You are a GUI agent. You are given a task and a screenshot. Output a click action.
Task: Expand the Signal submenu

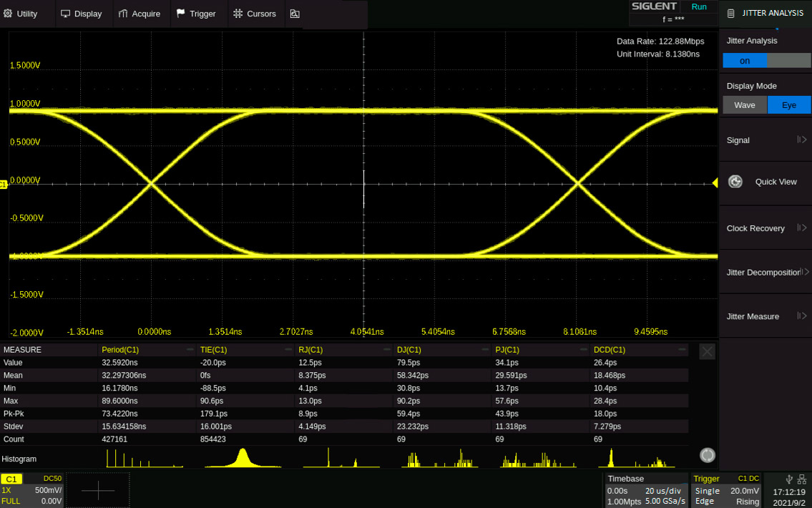[765, 140]
